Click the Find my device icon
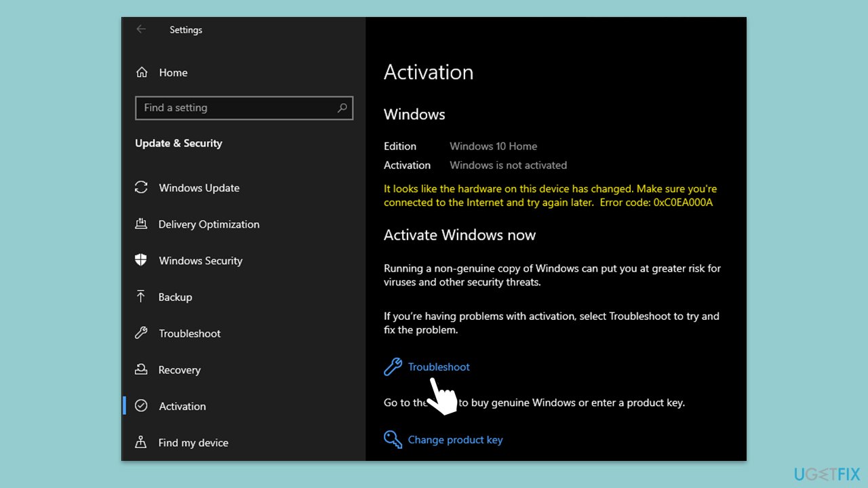This screenshot has width=868, height=488. (141, 442)
